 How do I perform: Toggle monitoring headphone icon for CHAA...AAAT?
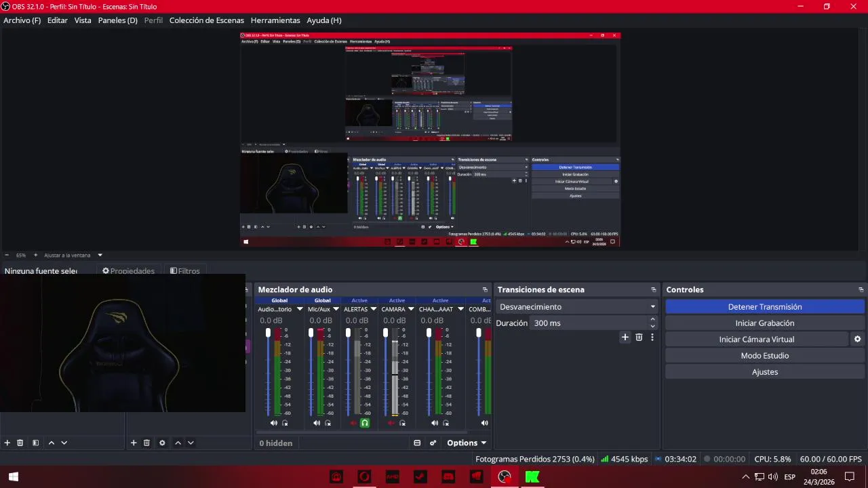coord(446,423)
